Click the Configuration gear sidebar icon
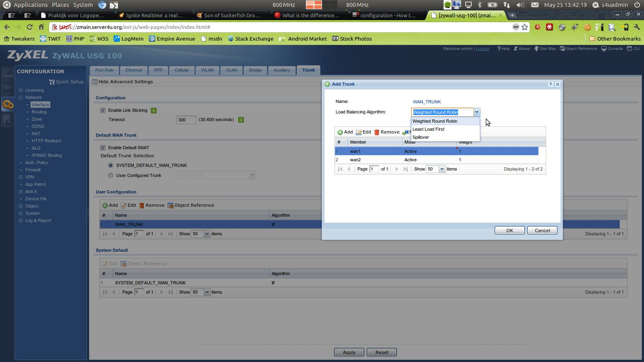Viewport: 644px width, 362px height. 8,105
